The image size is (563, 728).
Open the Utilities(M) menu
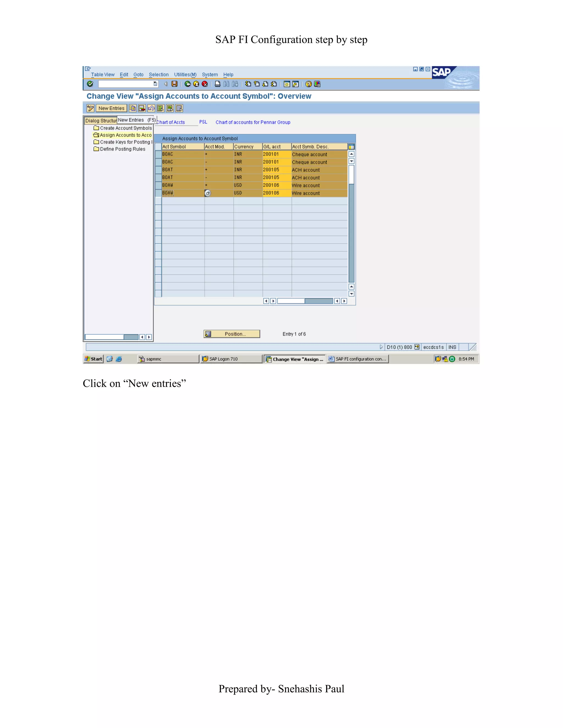point(185,75)
